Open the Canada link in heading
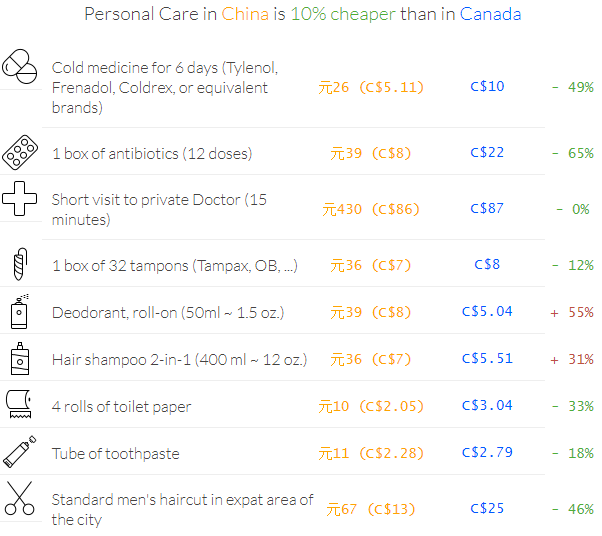 point(490,14)
